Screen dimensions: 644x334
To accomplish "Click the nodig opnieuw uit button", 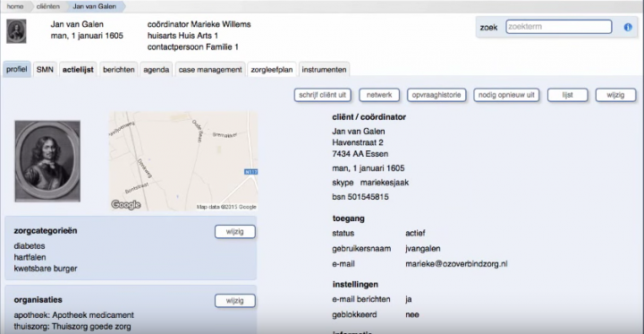I will pyautogui.click(x=506, y=95).
